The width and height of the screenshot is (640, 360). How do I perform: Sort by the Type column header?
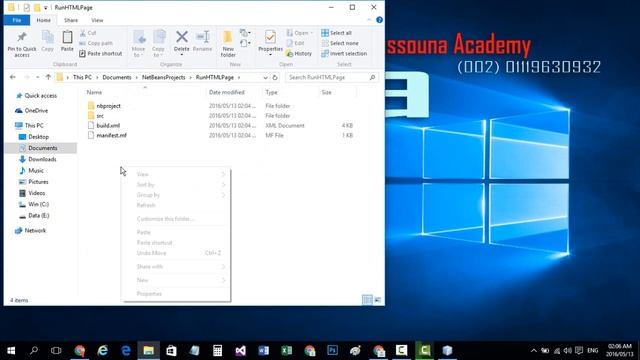pos(271,92)
